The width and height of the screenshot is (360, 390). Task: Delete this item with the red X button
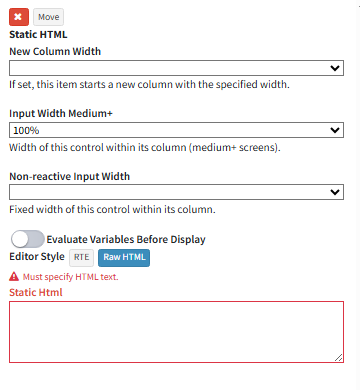tap(19, 17)
